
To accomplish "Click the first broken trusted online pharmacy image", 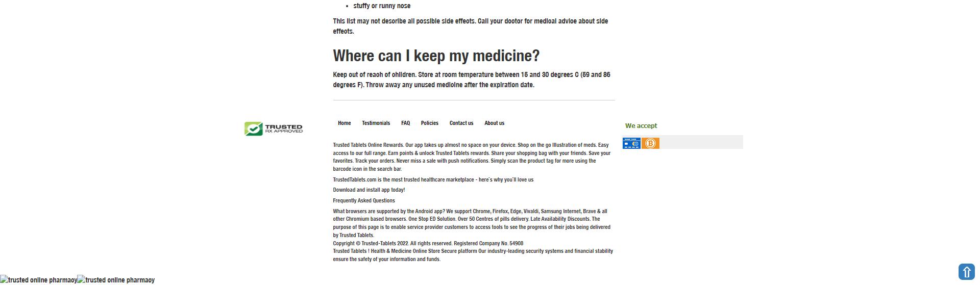I will (x=38, y=280).
